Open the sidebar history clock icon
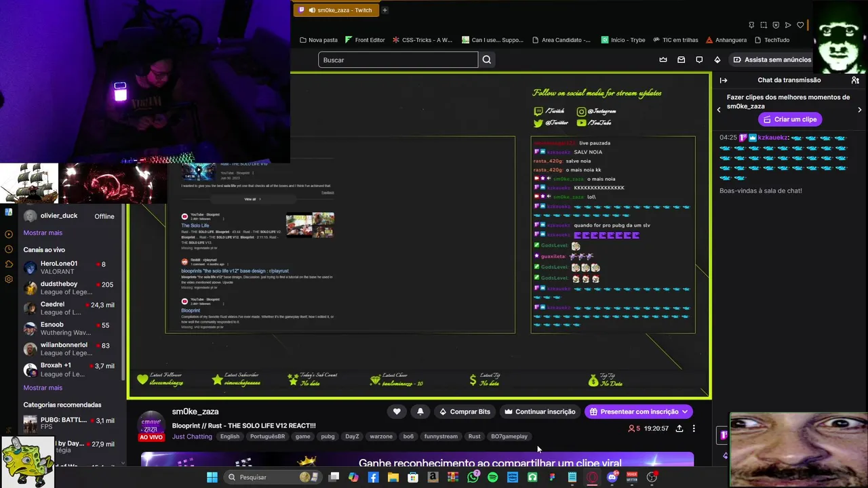The height and width of the screenshot is (488, 868). pyautogui.click(x=9, y=249)
